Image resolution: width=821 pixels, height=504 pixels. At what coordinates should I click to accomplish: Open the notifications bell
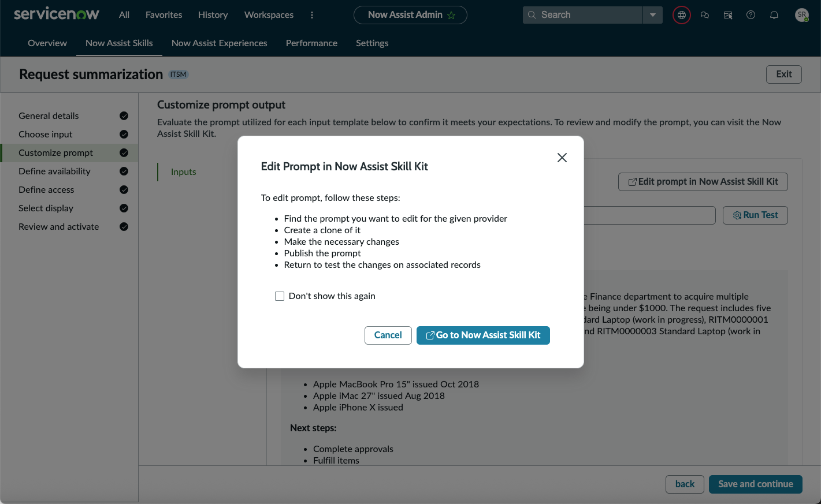click(774, 15)
